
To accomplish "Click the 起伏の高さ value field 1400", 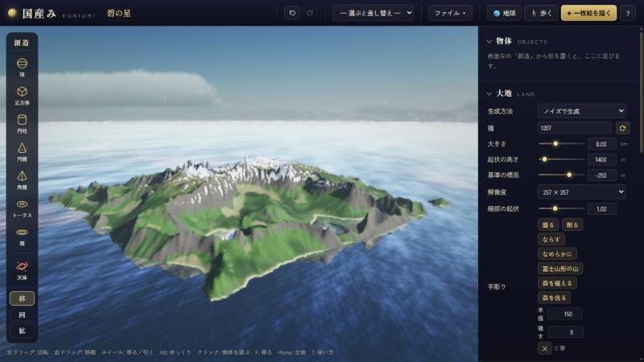I will click(601, 159).
